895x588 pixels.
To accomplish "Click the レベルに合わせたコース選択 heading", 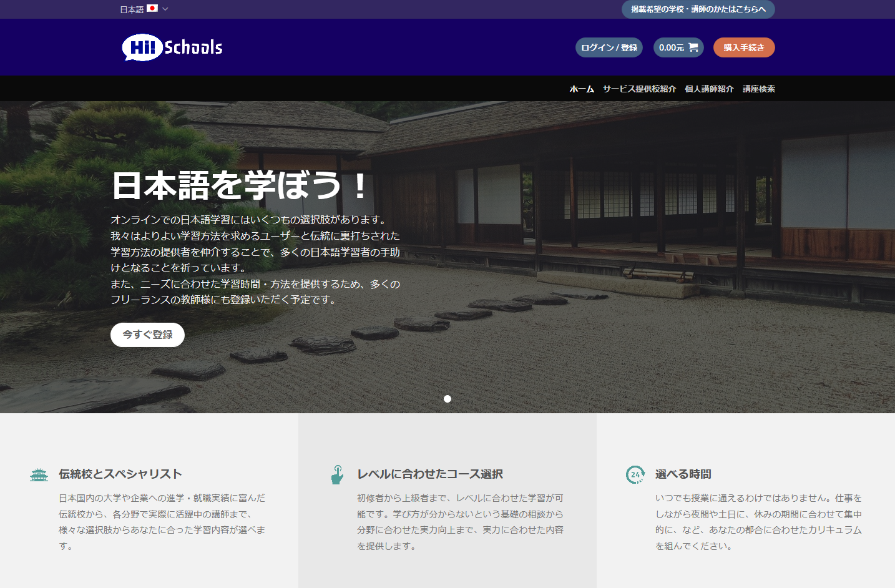I will click(430, 474).
